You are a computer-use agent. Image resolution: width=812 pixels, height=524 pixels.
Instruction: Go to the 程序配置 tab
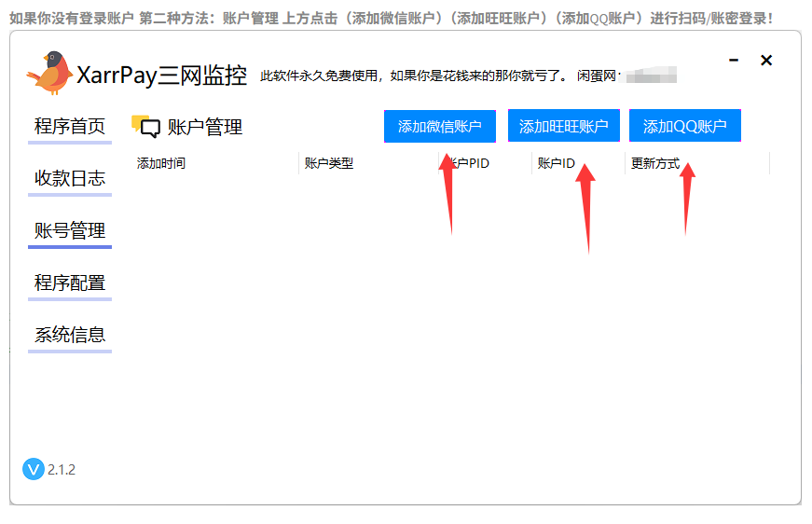point(70,283)
